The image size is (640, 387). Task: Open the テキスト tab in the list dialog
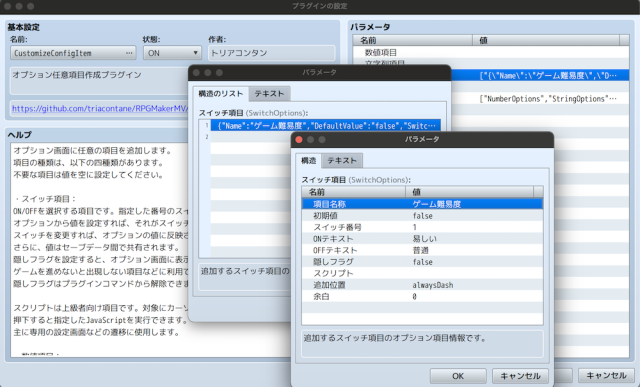pos(269,94)
